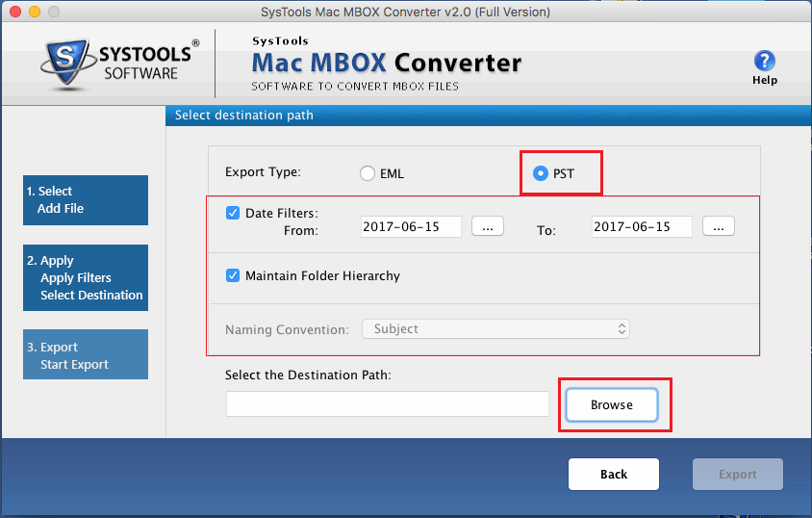
Task: Click the From date input field
Action: [411, 227]
